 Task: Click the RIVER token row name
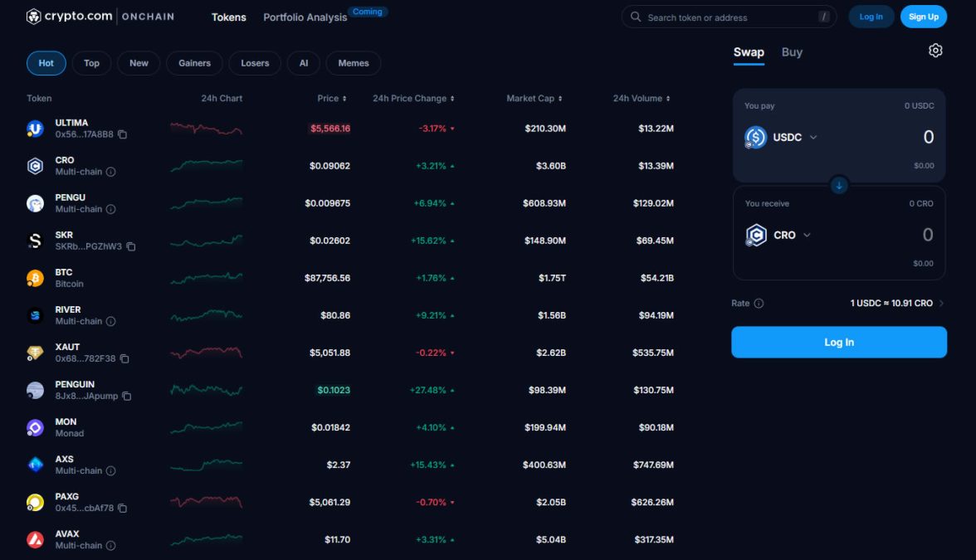68,309
